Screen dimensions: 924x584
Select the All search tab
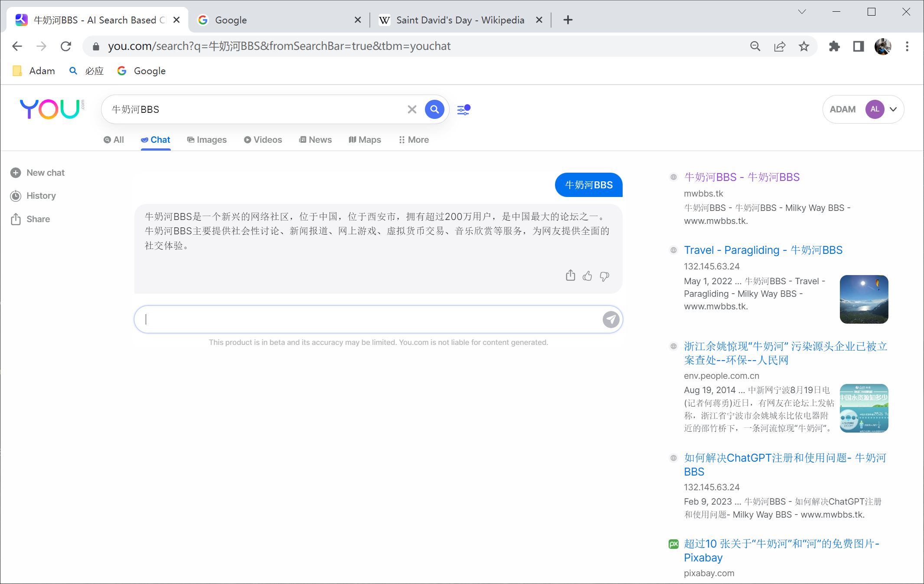[114, 140]
